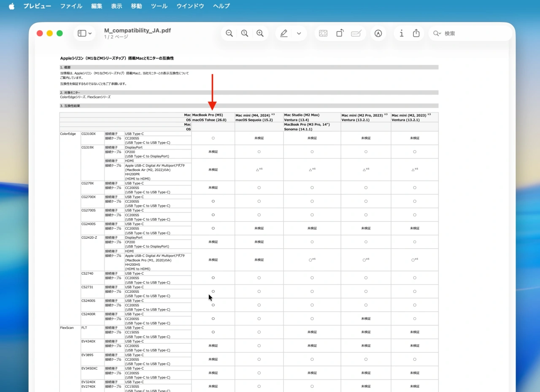Click the zoom out magnifier icon
540x392 pixels.
pyautogui.click(x=229, y=33)
